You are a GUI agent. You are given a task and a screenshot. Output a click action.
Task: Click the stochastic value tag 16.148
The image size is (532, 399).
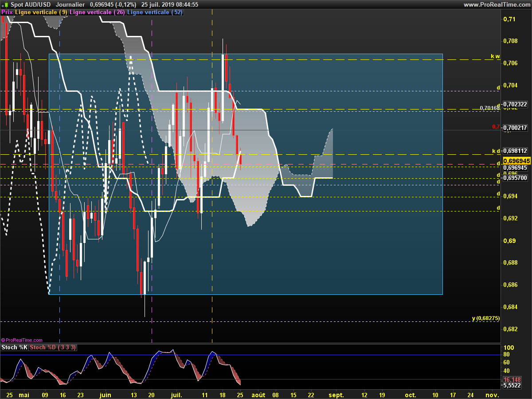512,380
